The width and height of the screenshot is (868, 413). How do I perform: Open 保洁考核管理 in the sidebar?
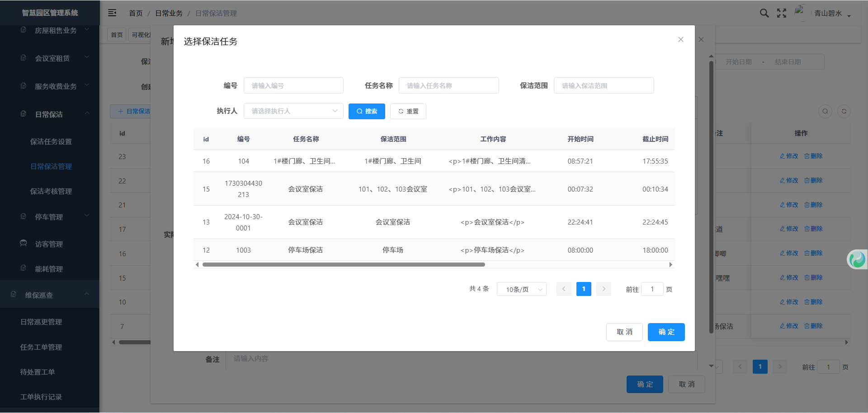pos(51,192)
